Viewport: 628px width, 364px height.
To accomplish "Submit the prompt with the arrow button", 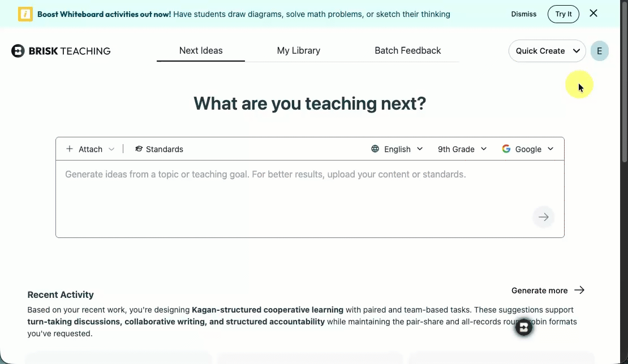I will point(543,216).
